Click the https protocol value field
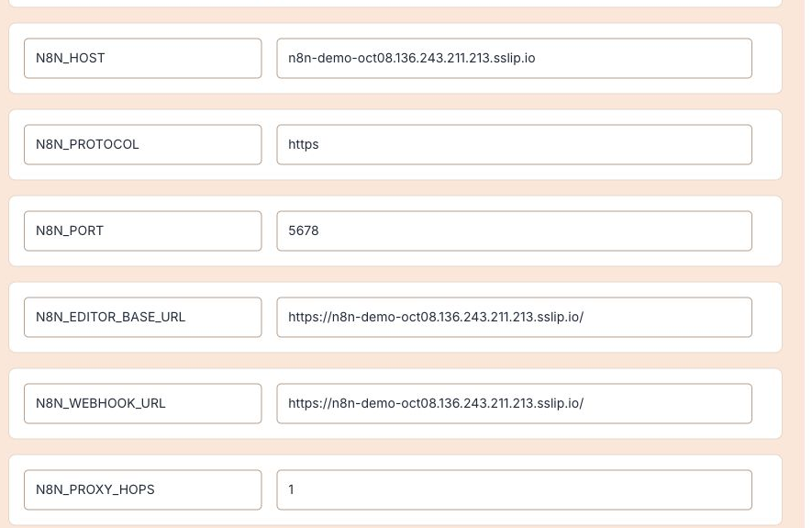 point(514,144)
